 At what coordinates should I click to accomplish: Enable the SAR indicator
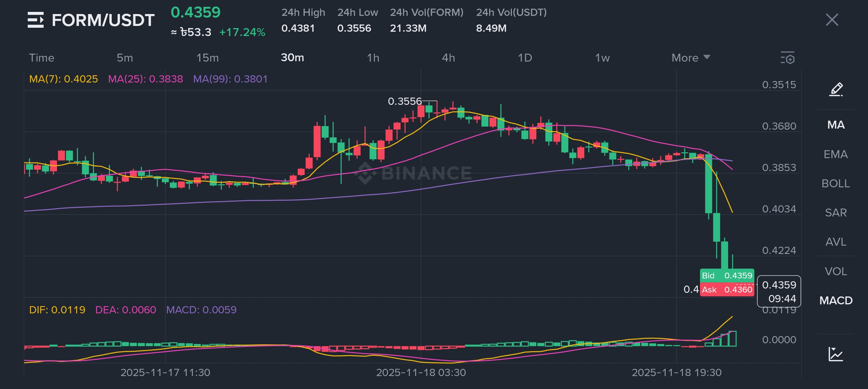(836, 213)
